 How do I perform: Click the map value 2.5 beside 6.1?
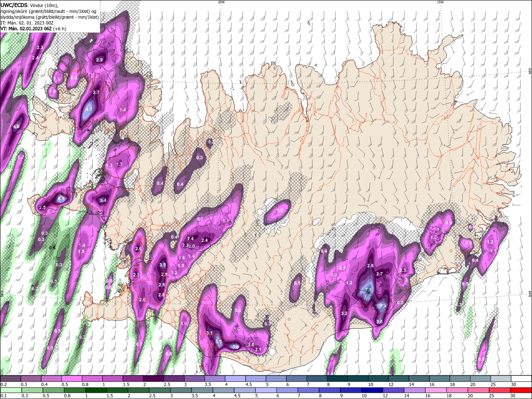point(42,207)
